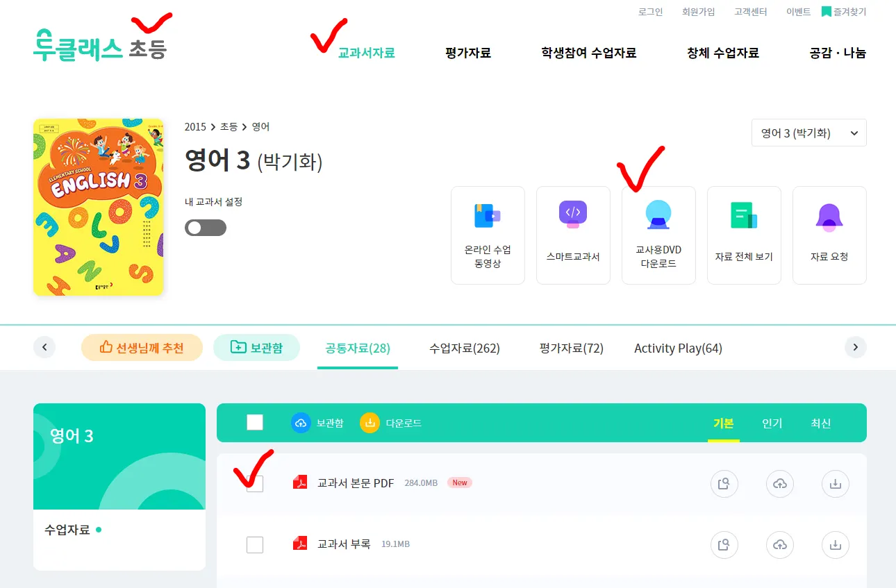The height and width of the screenshot is (588, 896).
Task: Click the left chevron in the tab bar
Action: click(44, 347)
